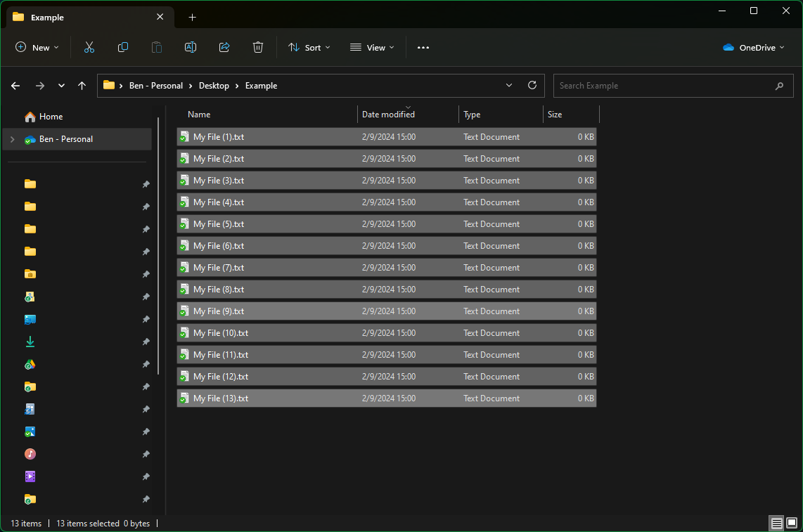803x532 pixels.
Task: Open the New item dropdown
Action: 37,47
